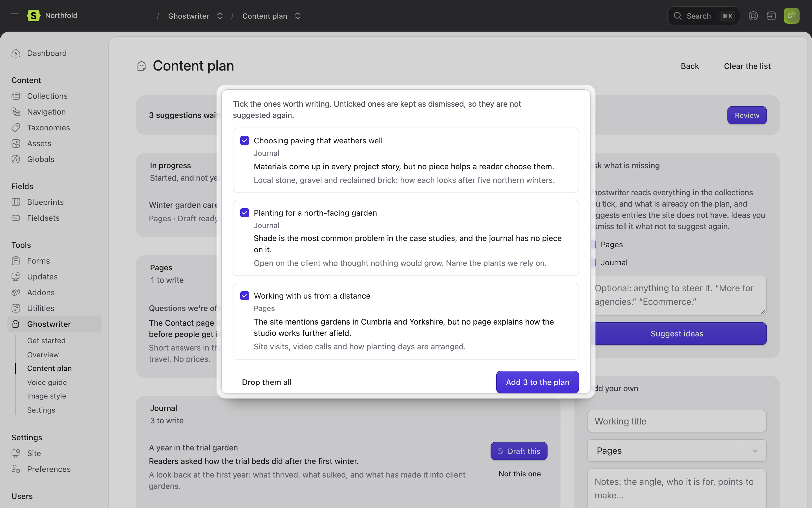Click the Working title input field
This screenshot has width=812, height=508.
[676, 421]
